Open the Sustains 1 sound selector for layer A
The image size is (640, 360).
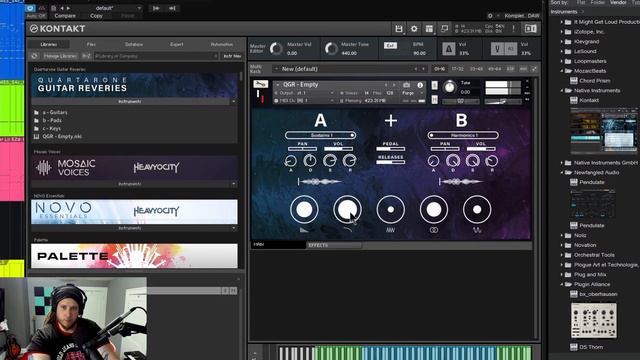[320, 135]
